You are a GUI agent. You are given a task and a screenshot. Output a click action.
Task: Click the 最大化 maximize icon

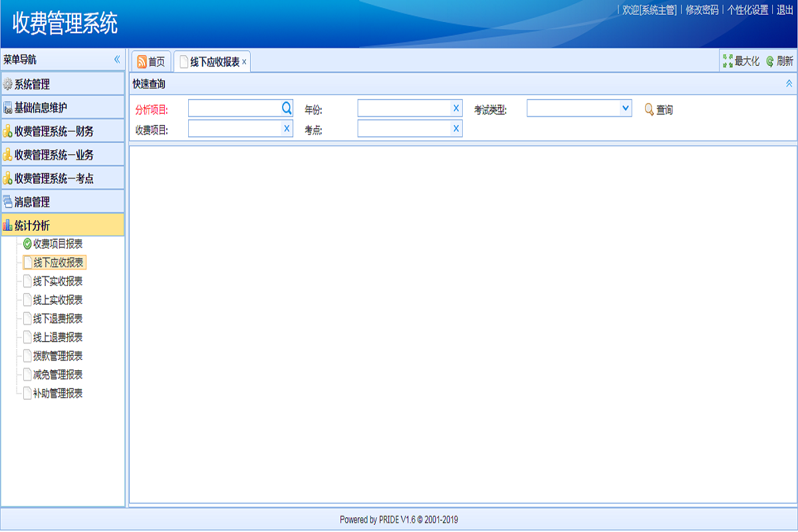point(728,61)
